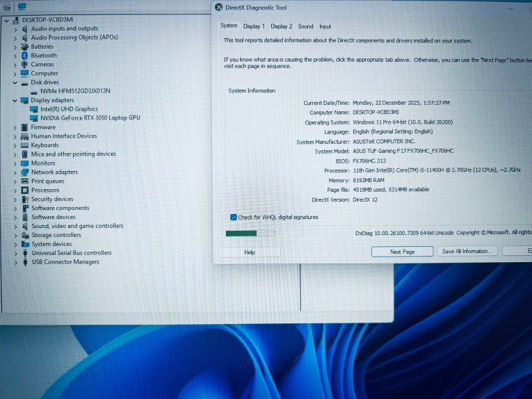This screenshot has height=399, width=532.
Task: Click the Display adapters category icon
Action: tap(24, 100)
